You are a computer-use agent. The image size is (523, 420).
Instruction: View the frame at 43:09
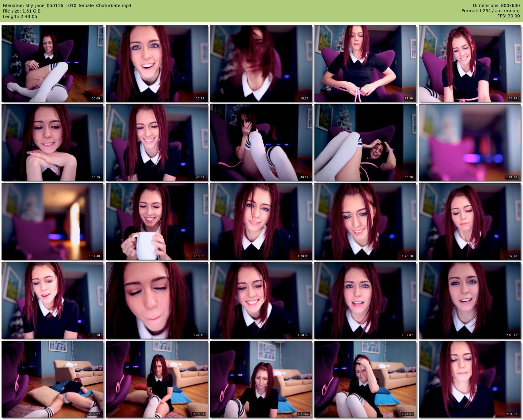(157, 143)
